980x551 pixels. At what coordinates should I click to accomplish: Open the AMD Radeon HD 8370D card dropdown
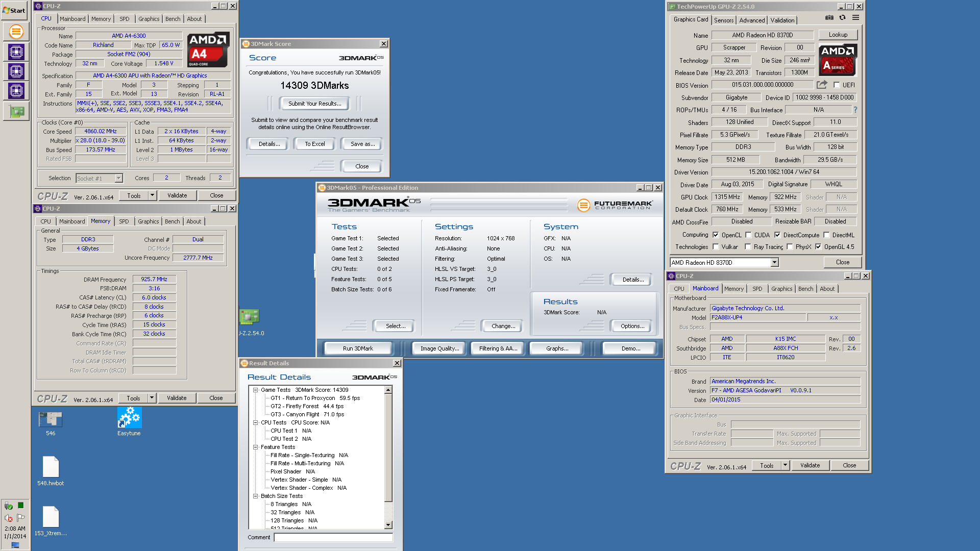click(x=774, y=262)
